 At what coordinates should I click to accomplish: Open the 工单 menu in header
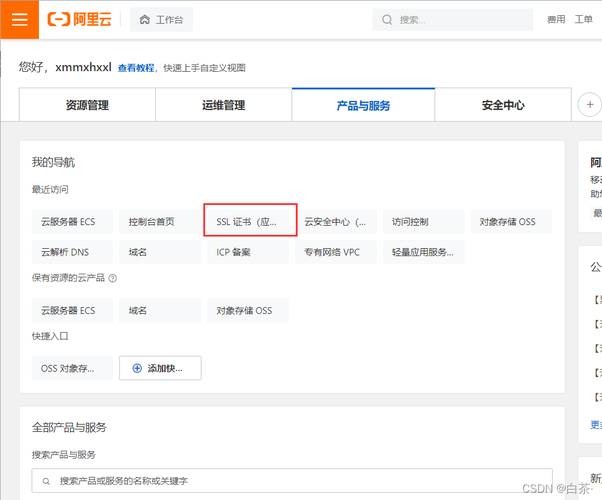click(583, 19)
